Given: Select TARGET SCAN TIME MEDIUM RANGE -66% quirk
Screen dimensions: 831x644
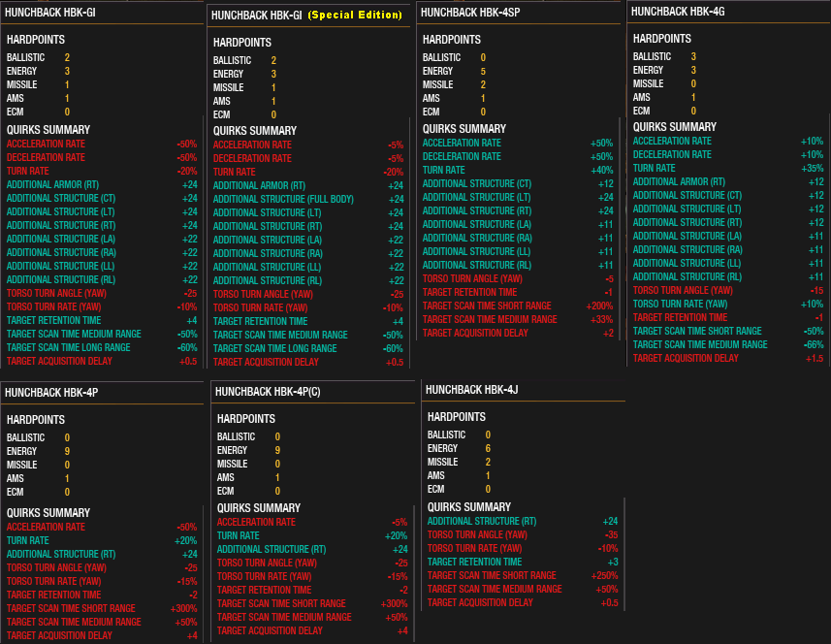Looking at the screenshot, I should [x=728, y=344].
